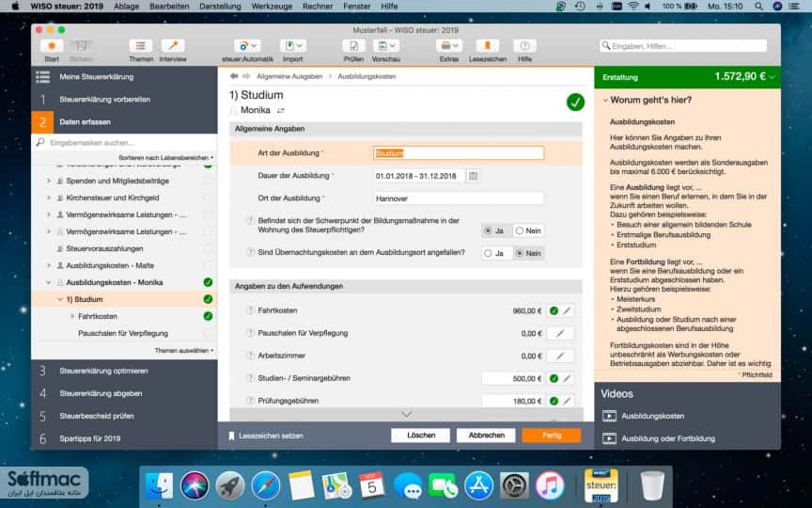
Task: Open the Import toolbar dropdown
Action: pyautogui.click(x=293, y=46)
